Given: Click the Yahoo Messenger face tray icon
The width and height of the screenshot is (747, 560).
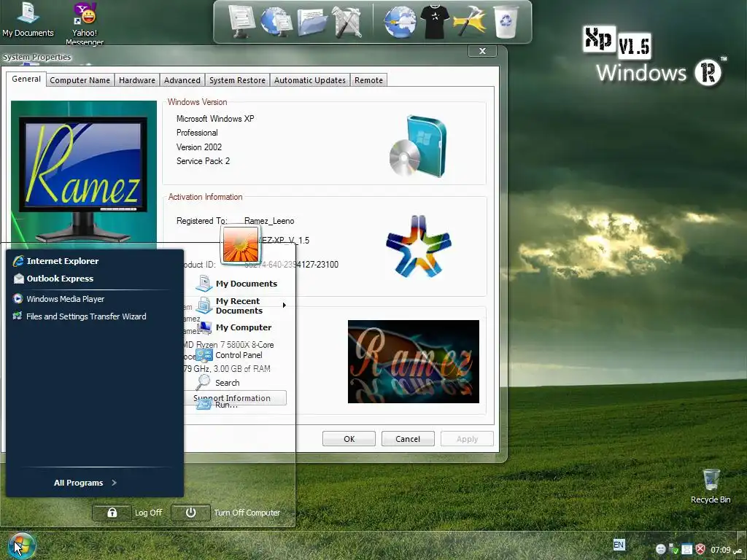Looking at the screenshot, I should (x=661, y=549).
